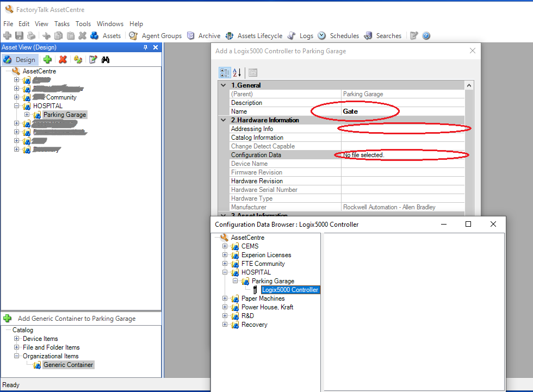Image resolution: width=533 pixels, height=392 pixels.
Task: Click Property Pages icon in property grid
Action: click(253, 73)
